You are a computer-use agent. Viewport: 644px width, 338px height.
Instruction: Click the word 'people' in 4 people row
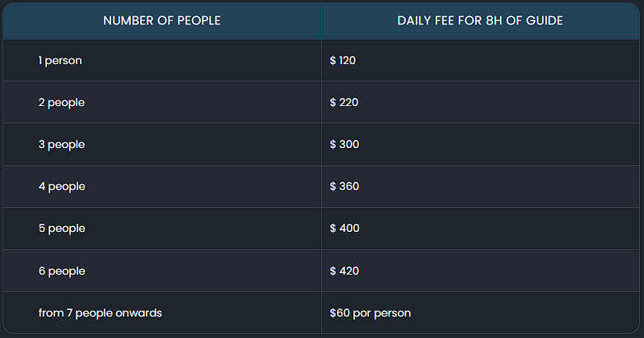(67, 187)
